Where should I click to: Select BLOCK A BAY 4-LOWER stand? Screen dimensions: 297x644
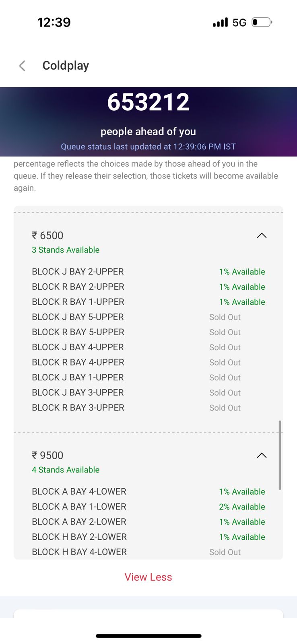click(79, 492)
